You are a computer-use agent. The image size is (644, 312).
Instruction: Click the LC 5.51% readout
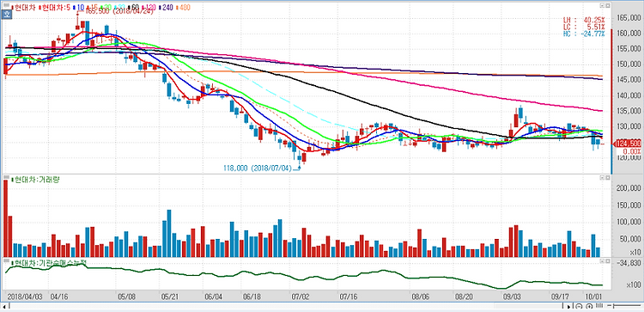click(x=584, y=27)
